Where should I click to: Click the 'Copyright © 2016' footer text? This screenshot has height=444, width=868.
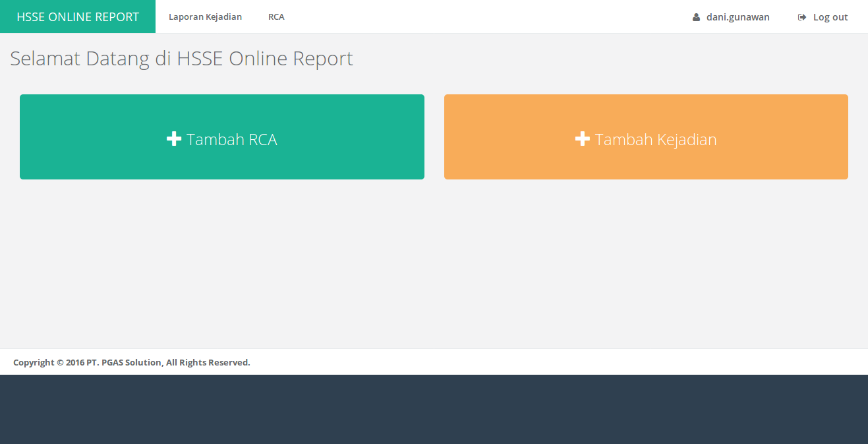tap(48, 362)
